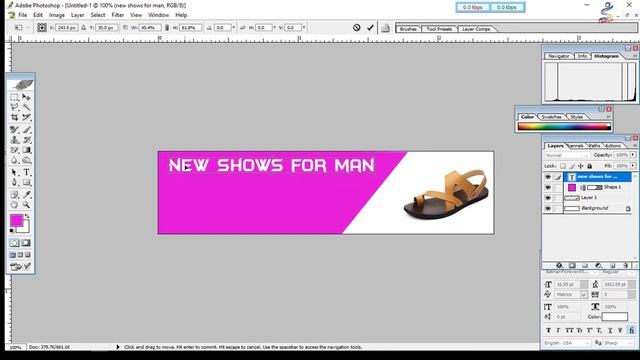Image resolution: width=640 pixels, height=360 pixels.
Task: Select the Dodge tool
Action: 27,160
